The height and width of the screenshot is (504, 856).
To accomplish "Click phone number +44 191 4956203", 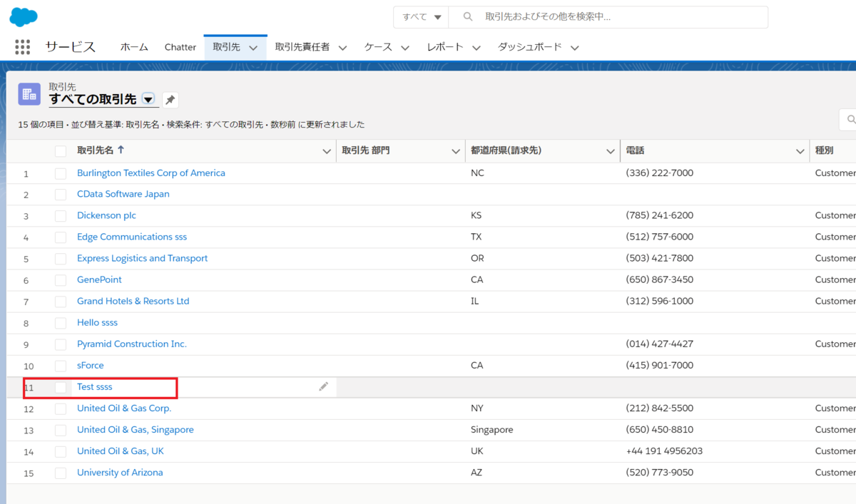I will click(x=664, y=451).
